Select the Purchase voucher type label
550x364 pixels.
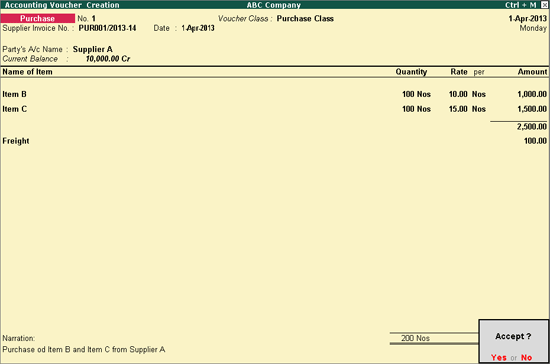(x=38, y=18)
